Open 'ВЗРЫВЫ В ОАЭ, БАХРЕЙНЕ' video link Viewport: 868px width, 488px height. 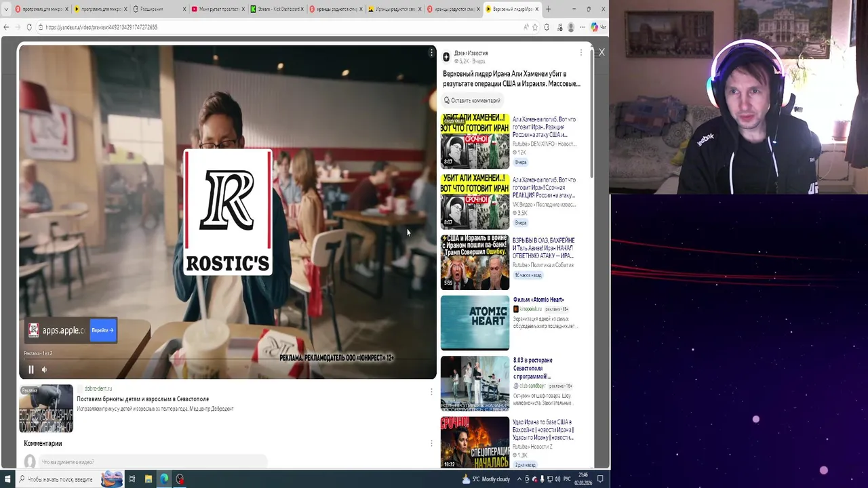point(544,248)
